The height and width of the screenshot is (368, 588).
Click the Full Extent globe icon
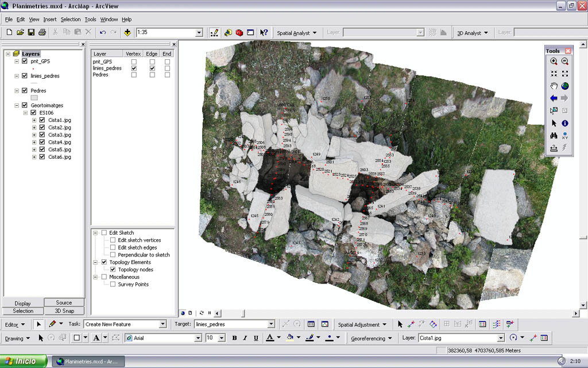click(x=565, y=86)
